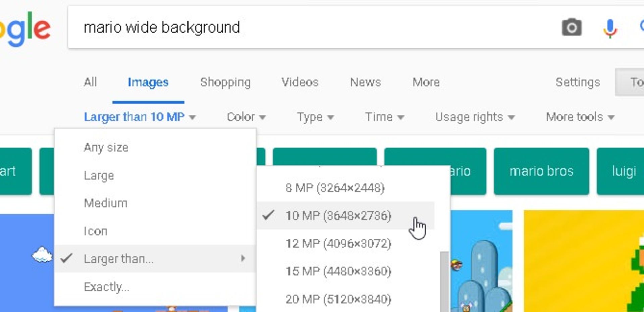Viewport: 644px width, 312px height.
Task: Choose Icon size option
Action: (155, 231)
